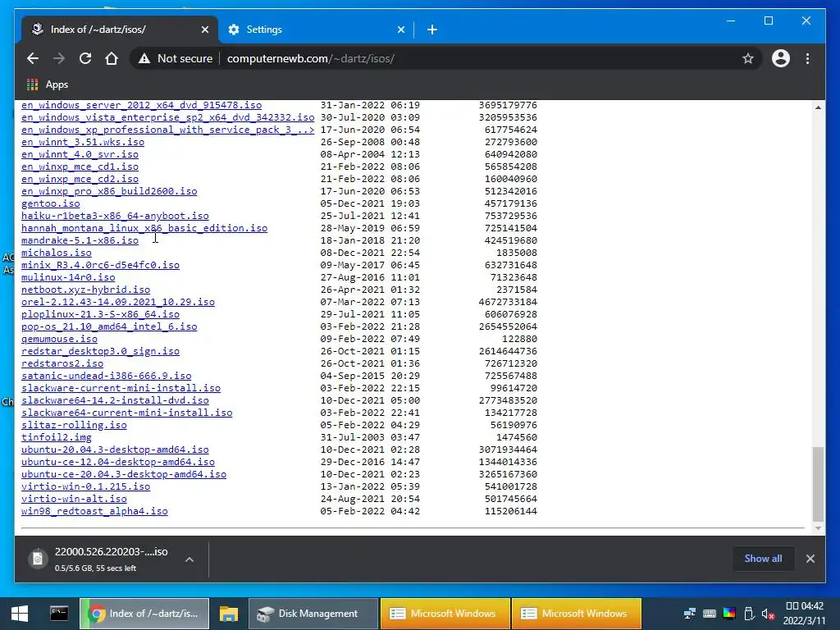Download haiku-r1beta3-x86_64-anyboot.iso
The width and height of the screenshot is (840, 630).
click(x=115, y=217)
